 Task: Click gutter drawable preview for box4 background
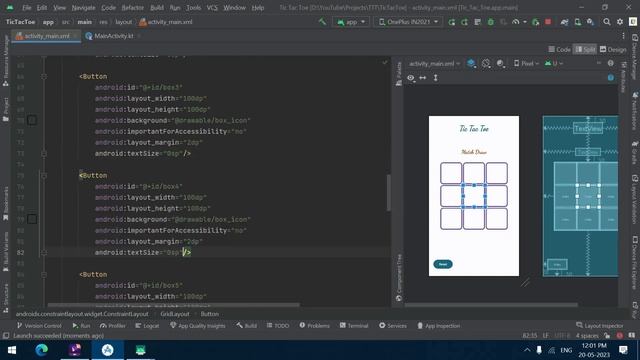32,220
